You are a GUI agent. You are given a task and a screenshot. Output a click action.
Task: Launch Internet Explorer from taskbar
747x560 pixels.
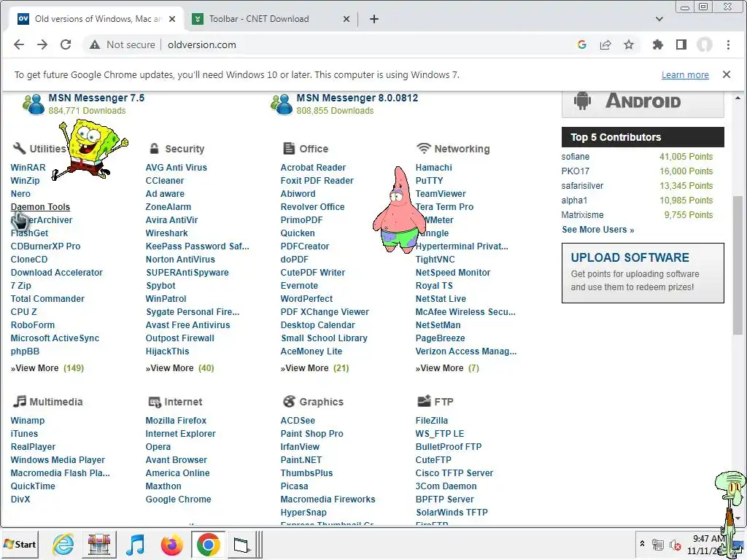tap(63, 544)
